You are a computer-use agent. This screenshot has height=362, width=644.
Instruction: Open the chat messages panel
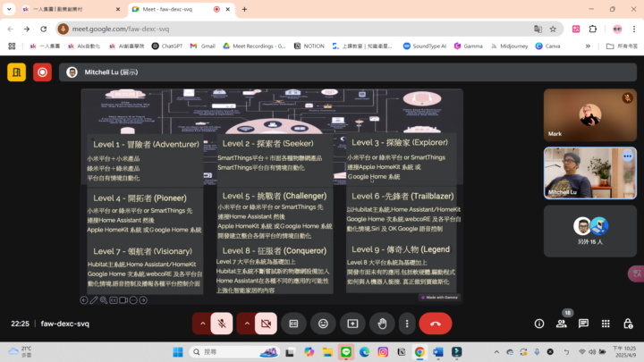click(x=583, y=324)
